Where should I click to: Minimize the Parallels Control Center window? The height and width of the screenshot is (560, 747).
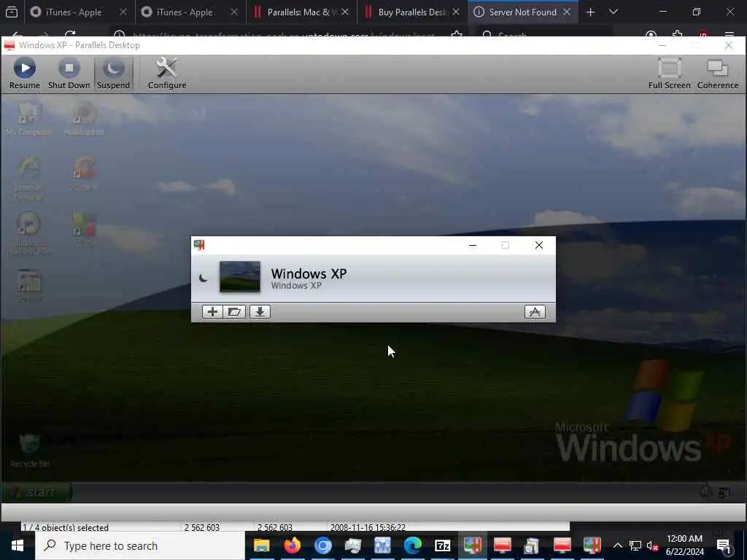click(473, 245)
